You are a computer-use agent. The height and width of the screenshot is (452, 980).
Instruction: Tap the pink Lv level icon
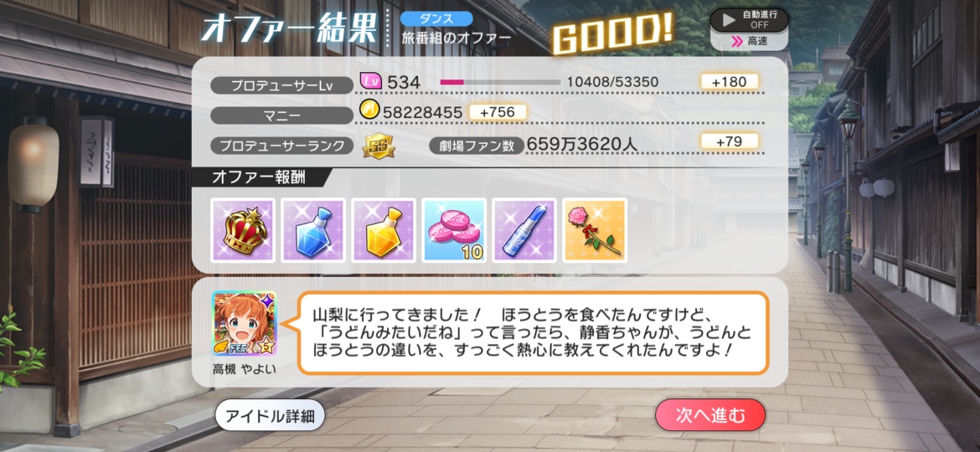pos(371,81)
